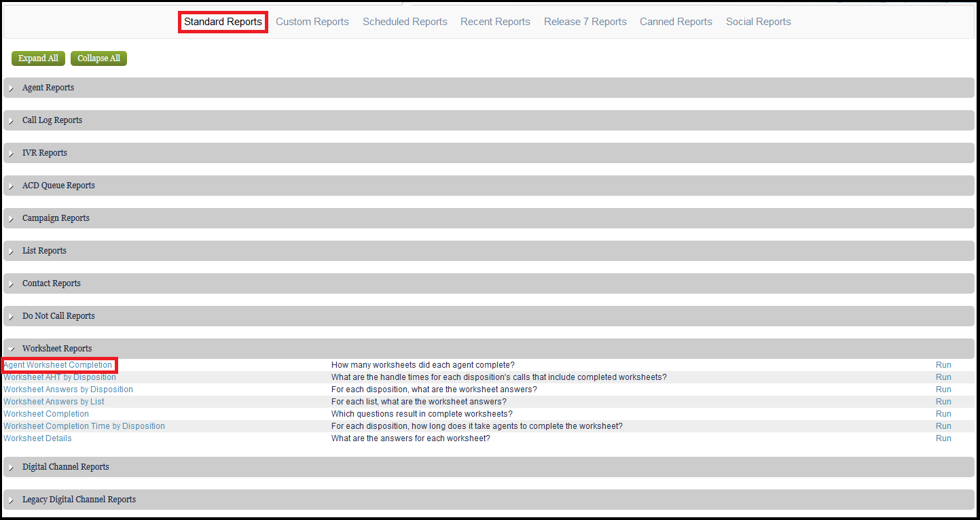980x520 pixels.
Task: Open the Worksheet AHT by Disposition report
Action: [60, 377]
